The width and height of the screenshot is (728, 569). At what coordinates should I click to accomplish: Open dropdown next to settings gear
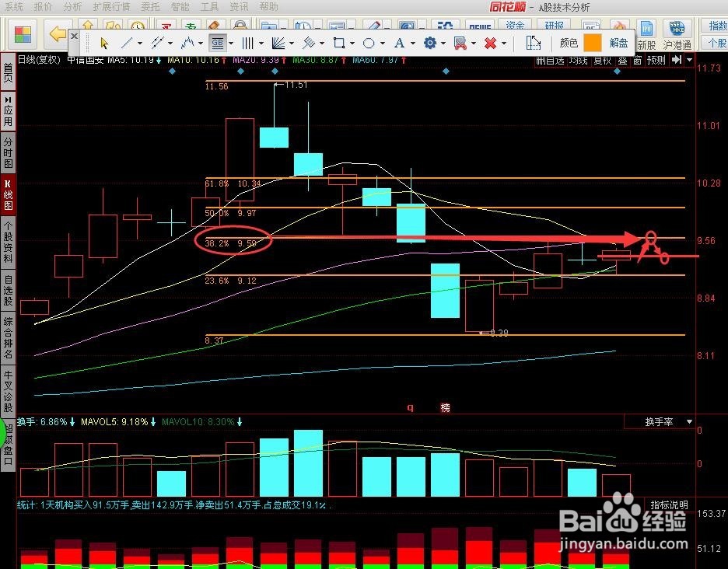443,44
